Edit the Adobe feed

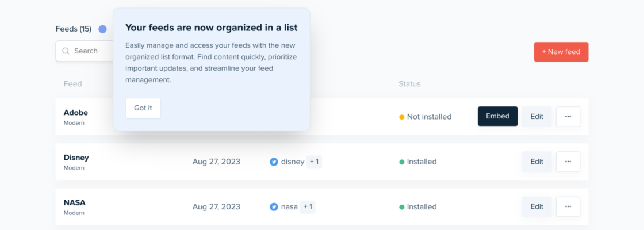(x=536, y=116)
